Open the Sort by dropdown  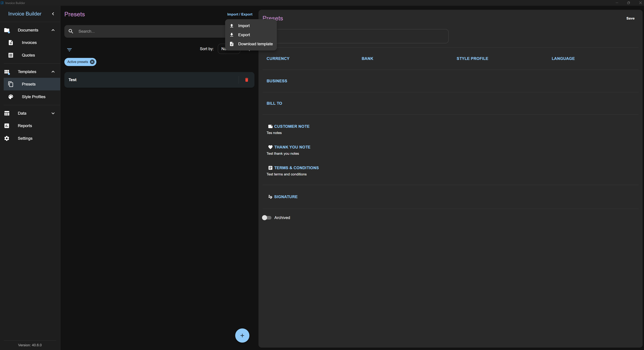(x=229, y=49)
